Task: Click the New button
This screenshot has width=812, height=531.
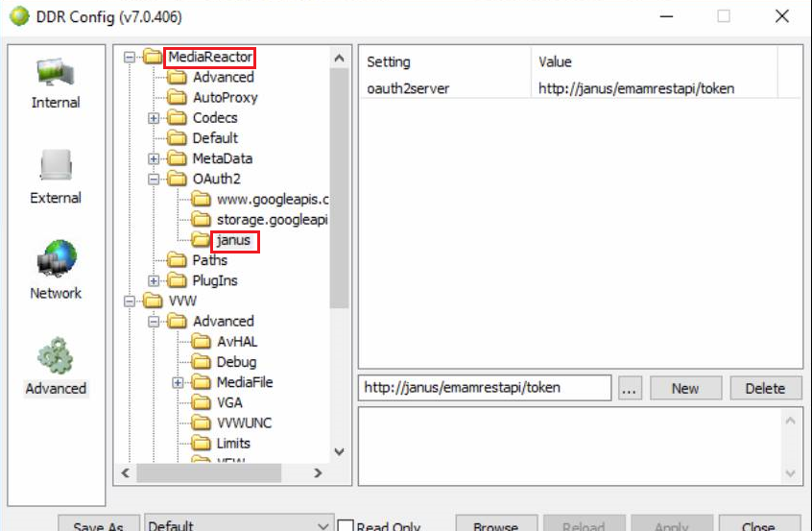Action: [x=685, y=388]
